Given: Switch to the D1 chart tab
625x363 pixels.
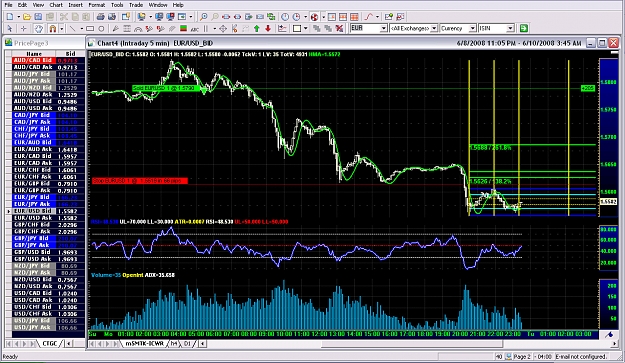Looking at the screenshot, I should pyautogui.click(x=187, y=343).
